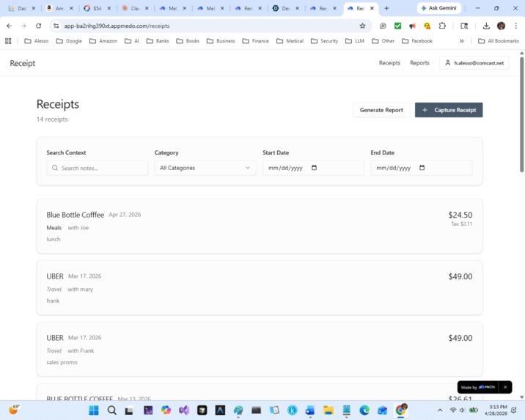Open the Chrome three-dot menu

point(515,26)
